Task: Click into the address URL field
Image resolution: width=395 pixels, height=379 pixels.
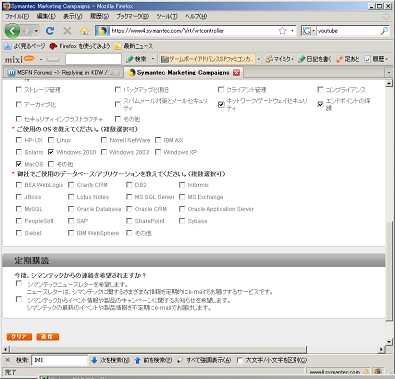Action: point(193,31)
